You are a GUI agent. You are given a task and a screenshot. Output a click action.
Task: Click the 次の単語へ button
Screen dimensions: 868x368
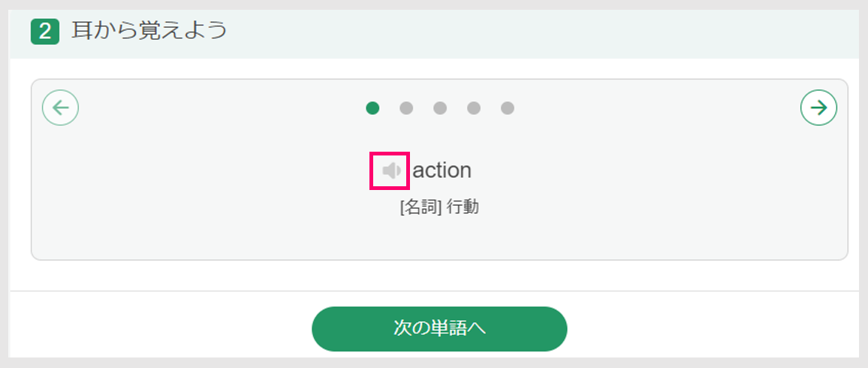[x=439, y=329]
